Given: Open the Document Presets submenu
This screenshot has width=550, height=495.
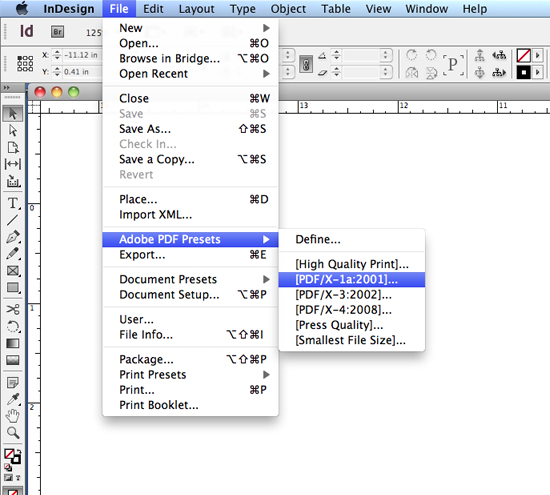Looking at the screenshot, I should [x=190, y=279].
